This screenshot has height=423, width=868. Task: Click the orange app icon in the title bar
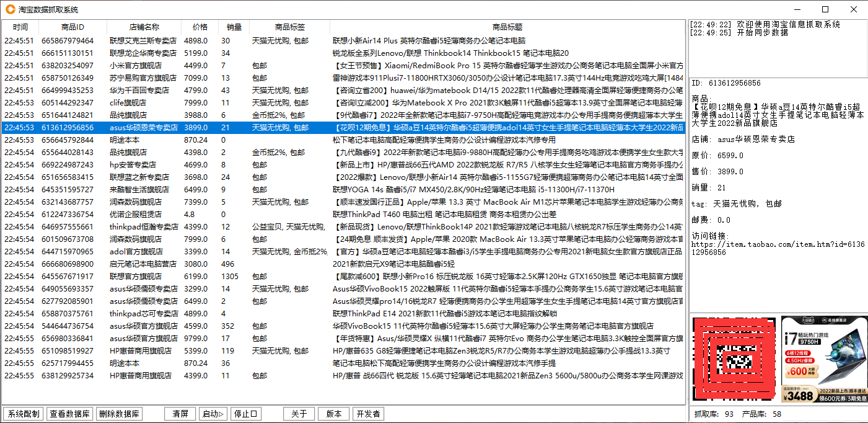tap(10, 9)
